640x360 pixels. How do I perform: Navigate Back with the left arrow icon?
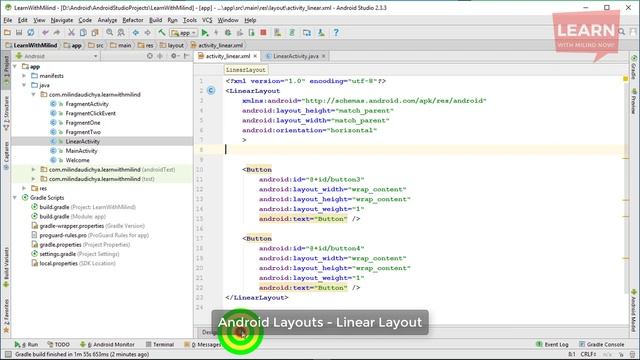click(136, 33)
